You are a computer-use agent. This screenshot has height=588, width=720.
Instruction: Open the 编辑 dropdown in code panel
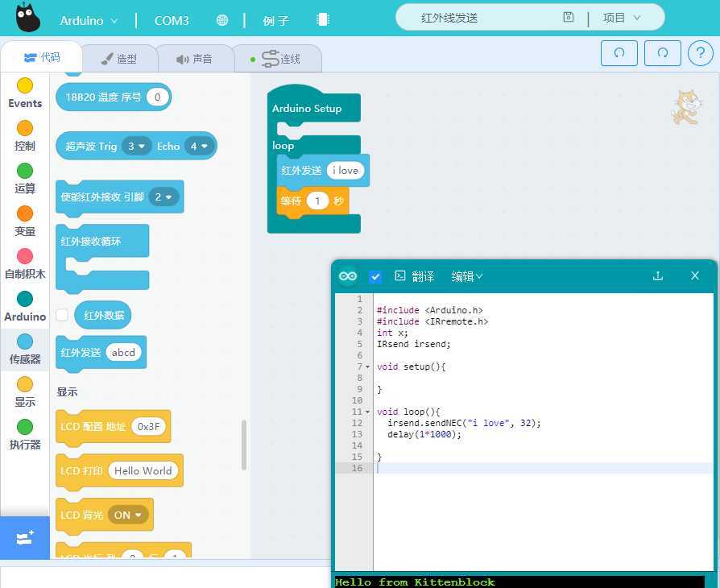point(467,276)
